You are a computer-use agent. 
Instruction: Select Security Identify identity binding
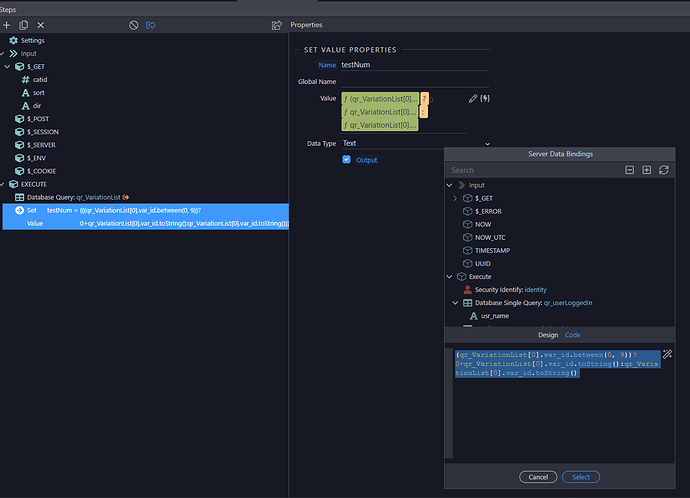(505, 289)
